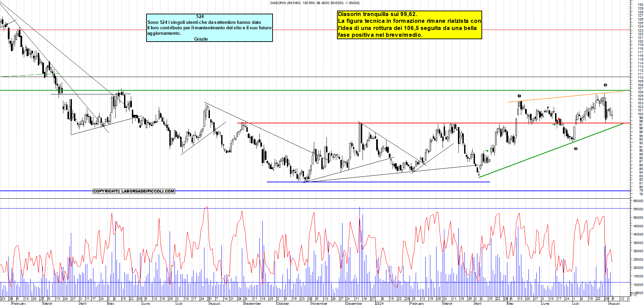This screenshot has height=305, width=644.
Task: Click the 'October' label on the time axis
Action: coord(283,303)
